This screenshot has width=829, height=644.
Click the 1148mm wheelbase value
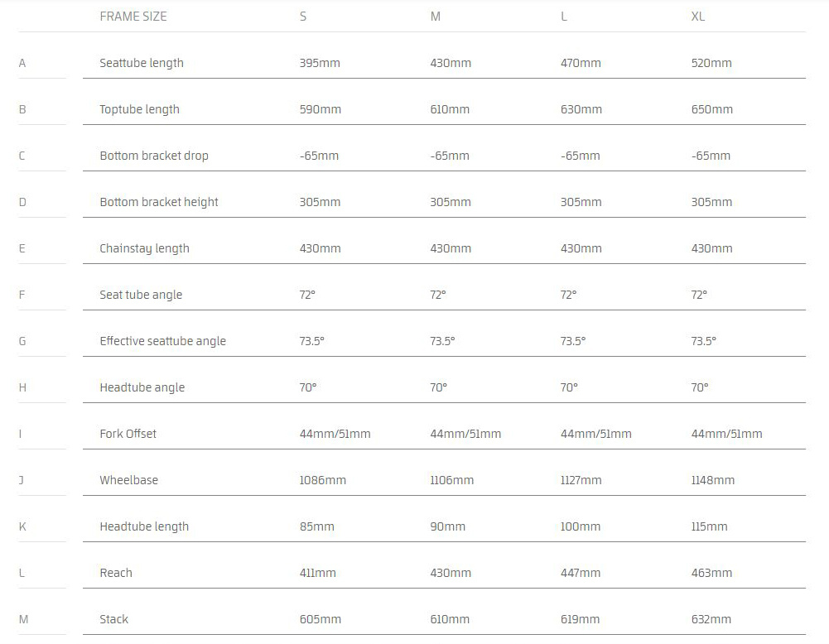point(712,480)
